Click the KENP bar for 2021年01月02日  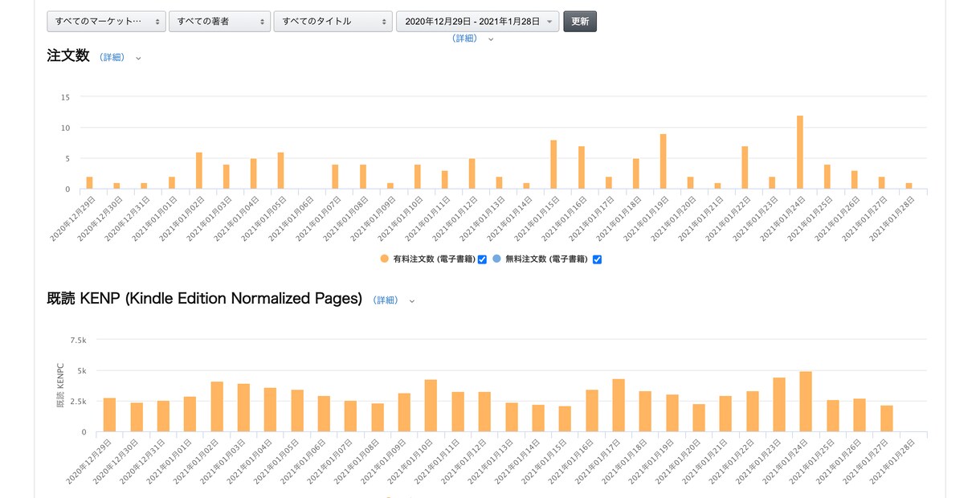point(217,407)
